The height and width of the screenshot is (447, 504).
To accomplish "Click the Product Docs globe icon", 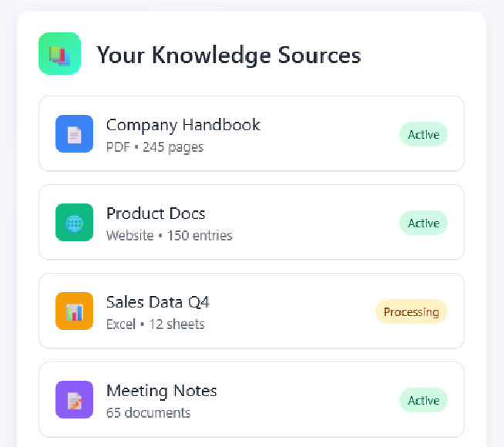I will coord(74,223).
